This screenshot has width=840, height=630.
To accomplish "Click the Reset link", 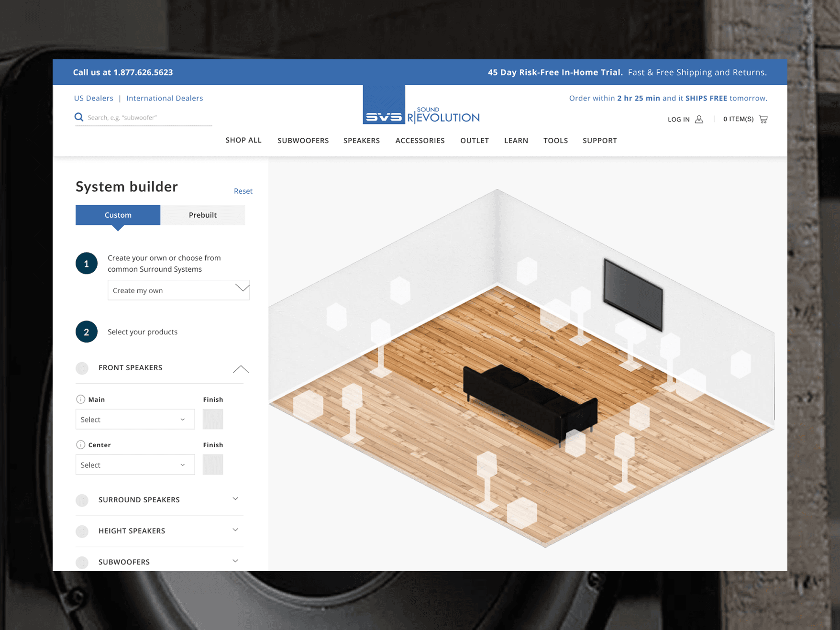I will click(243, 191).
